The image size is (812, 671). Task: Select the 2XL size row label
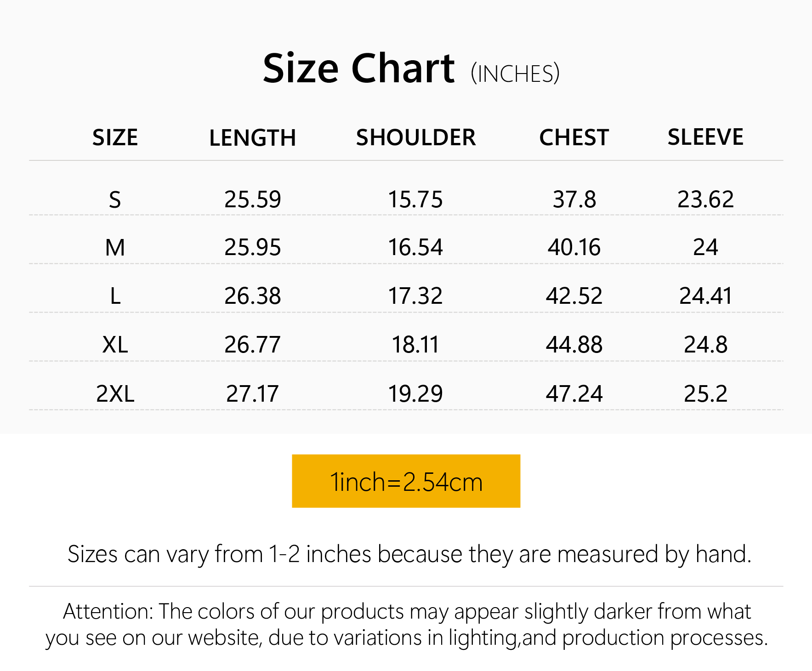(115, 394)
